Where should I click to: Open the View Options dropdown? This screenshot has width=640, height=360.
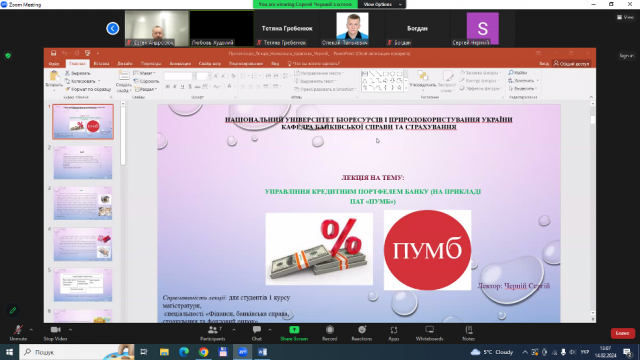[382, 4]
